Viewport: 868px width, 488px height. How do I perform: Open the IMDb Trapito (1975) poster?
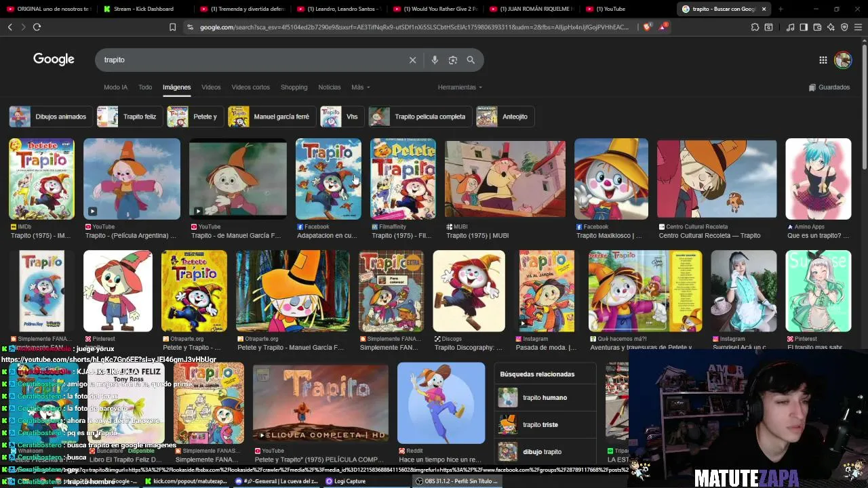(x=41, y=179)
